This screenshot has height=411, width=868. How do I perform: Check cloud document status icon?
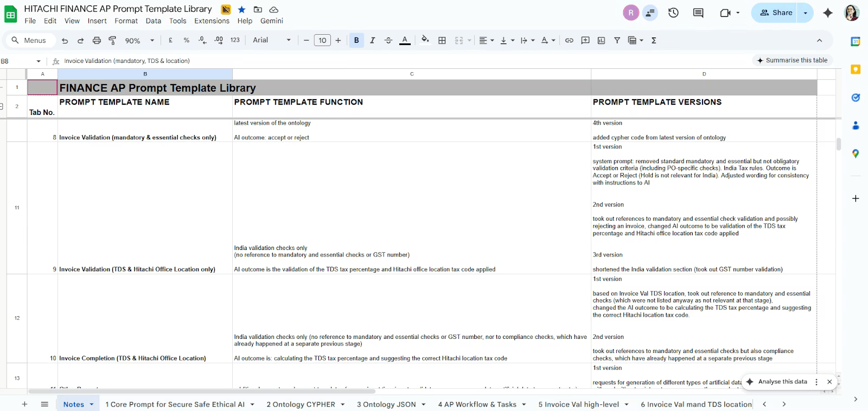(x=274, y=9)
